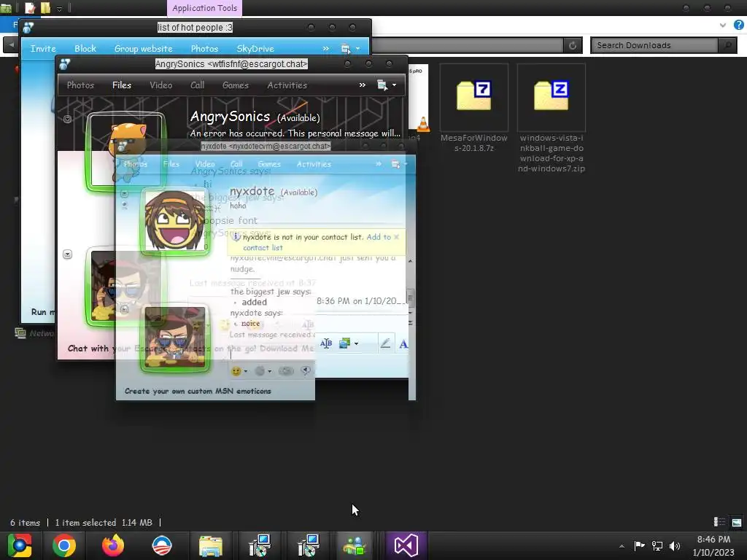Screen dimensions: 747x560
Task: Click wink icon in nyxdote chat
Action: 260,371
